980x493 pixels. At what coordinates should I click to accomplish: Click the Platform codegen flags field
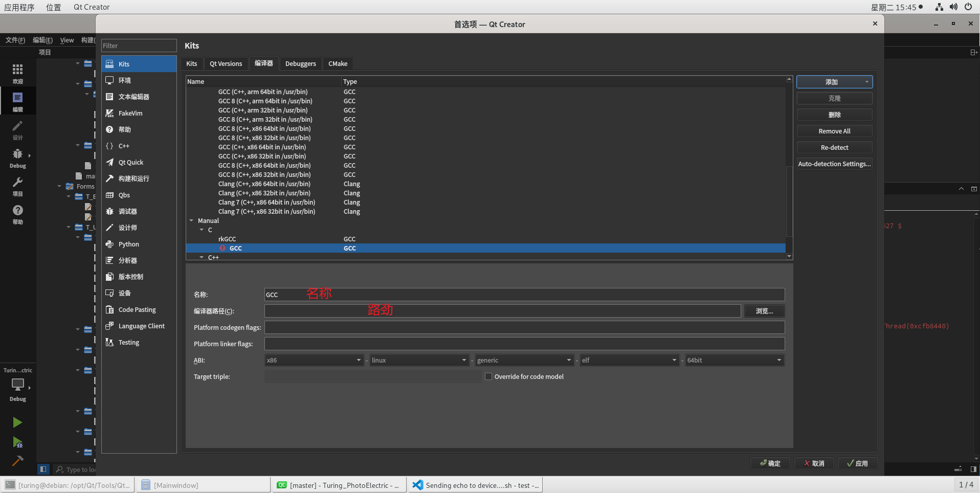[x=524, y=327]
